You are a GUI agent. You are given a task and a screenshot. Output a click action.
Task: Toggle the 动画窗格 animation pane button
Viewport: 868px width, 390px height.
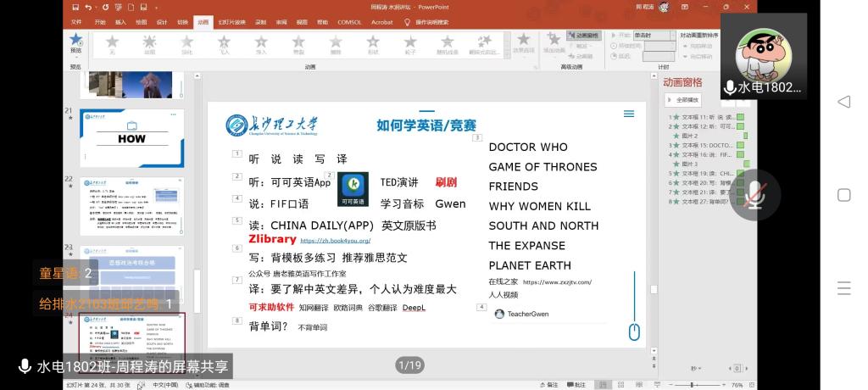583,36
